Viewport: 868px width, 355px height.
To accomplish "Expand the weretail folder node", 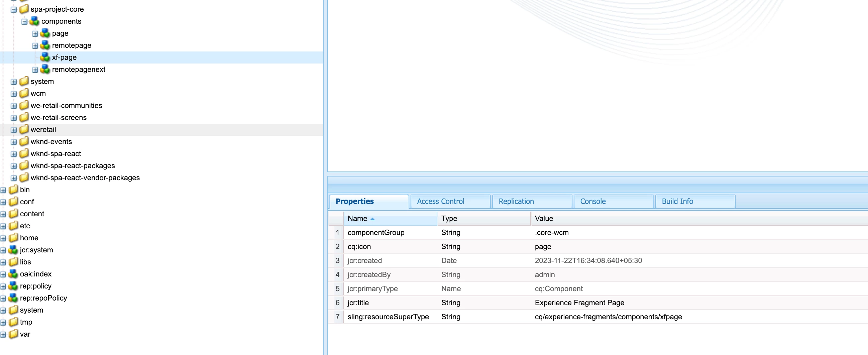I will tap(14, 130).
